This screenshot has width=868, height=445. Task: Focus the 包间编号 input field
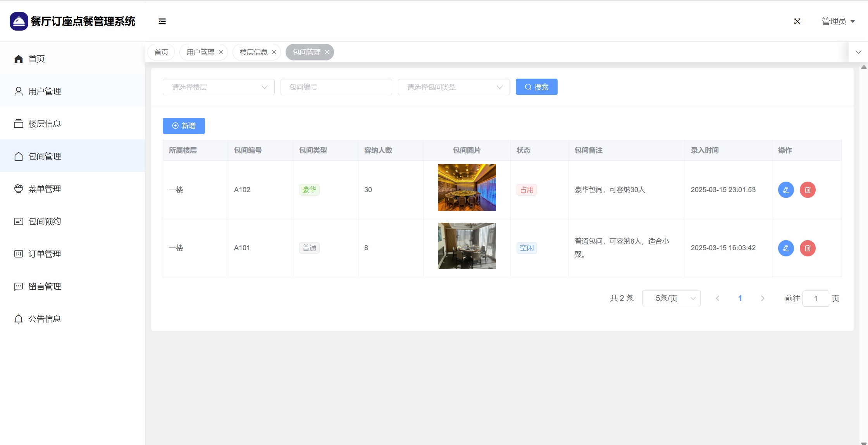click(336, 87)
